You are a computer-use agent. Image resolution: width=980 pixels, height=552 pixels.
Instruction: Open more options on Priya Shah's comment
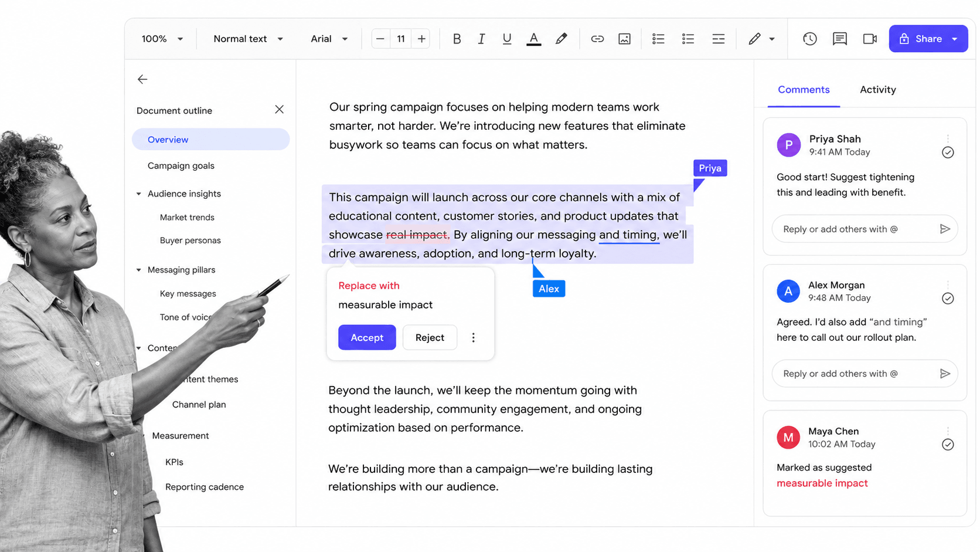click(x=948, y=138)
